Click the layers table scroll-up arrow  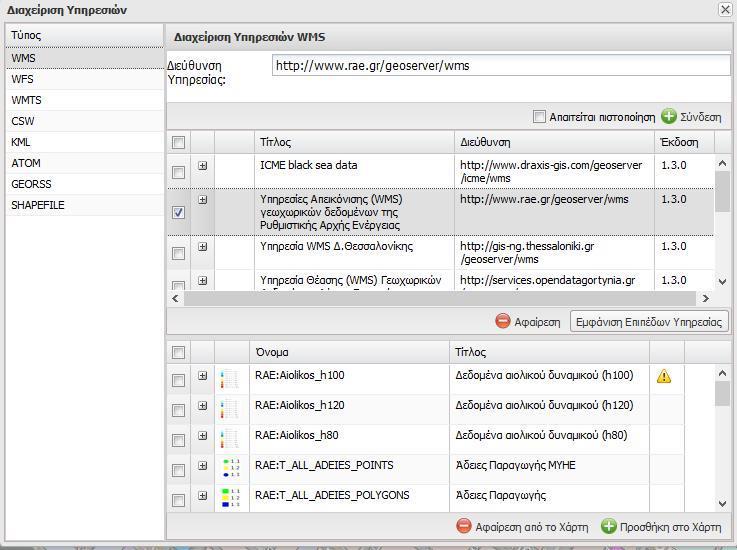[x=722, y=374]
